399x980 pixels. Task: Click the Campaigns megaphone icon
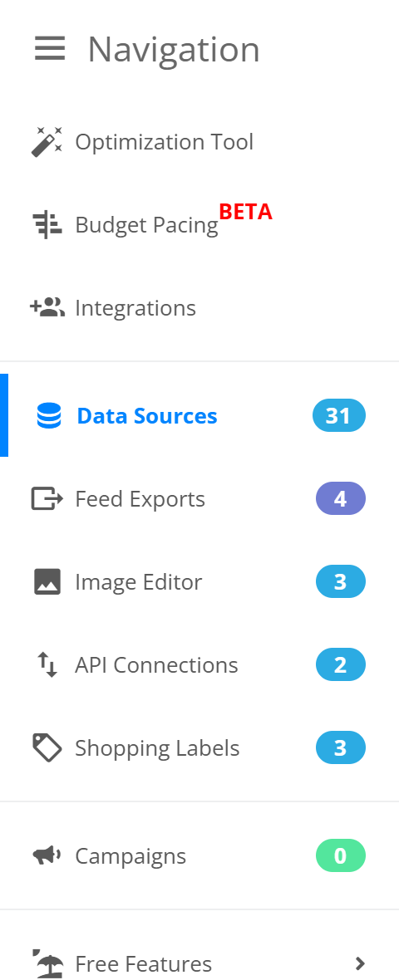(x=47, y=855)
